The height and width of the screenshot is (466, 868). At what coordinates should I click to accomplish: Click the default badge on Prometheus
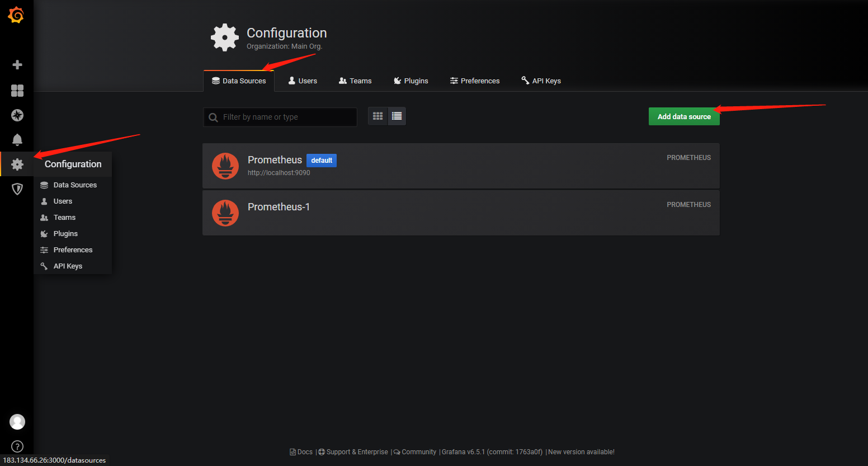pos(322,161)
